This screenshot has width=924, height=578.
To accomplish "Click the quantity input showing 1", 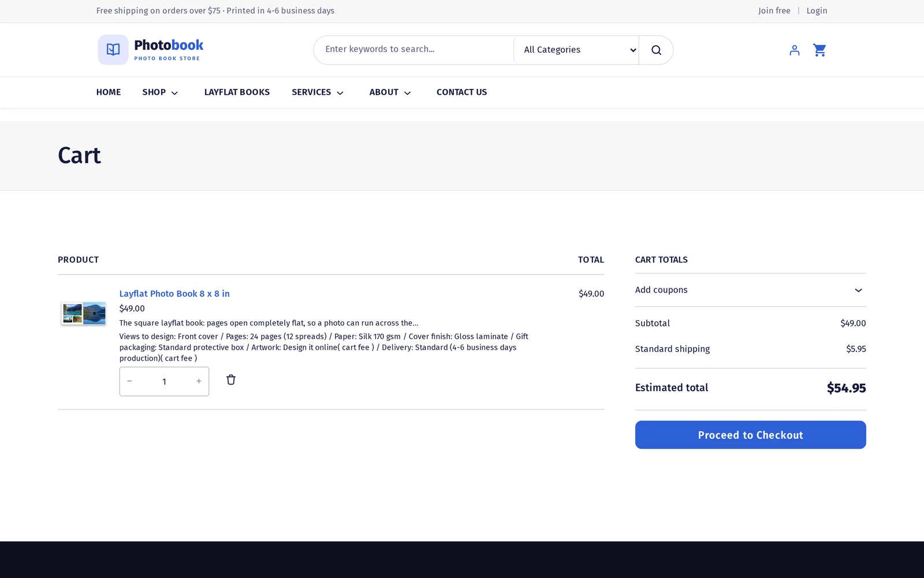I will pos(164,381).
